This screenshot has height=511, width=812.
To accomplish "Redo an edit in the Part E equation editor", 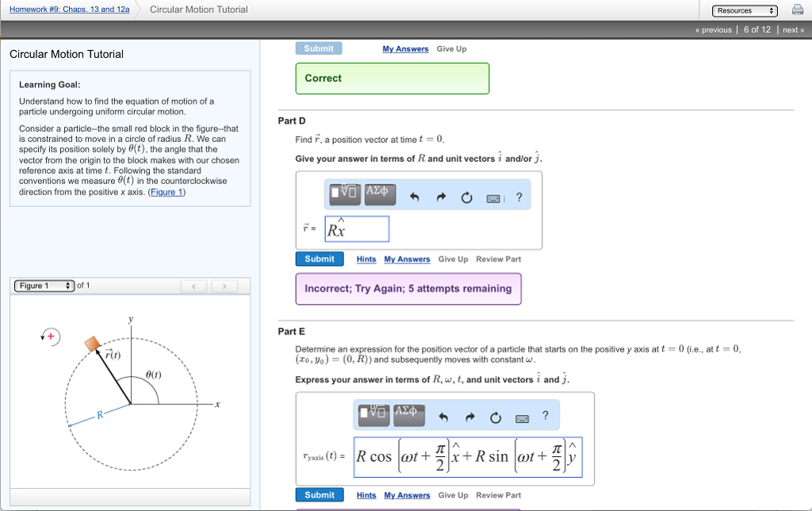I will pyautogui.click(x=469, y=417).
